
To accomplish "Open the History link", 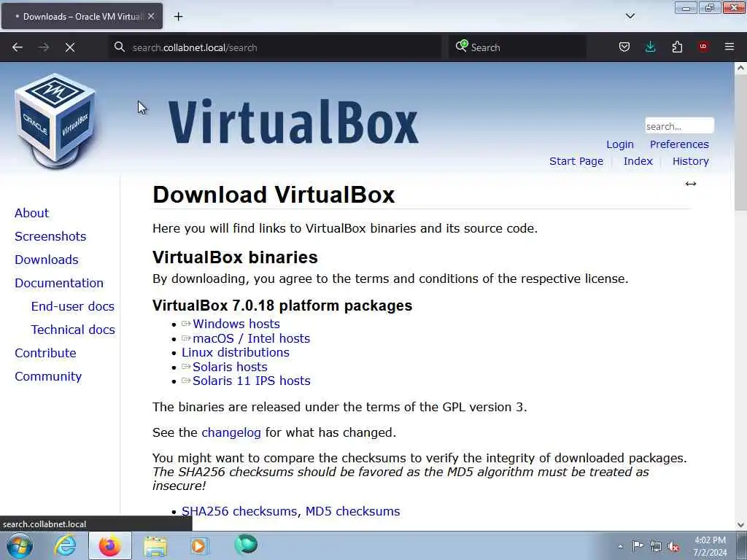I will click(x=690, y=161).
